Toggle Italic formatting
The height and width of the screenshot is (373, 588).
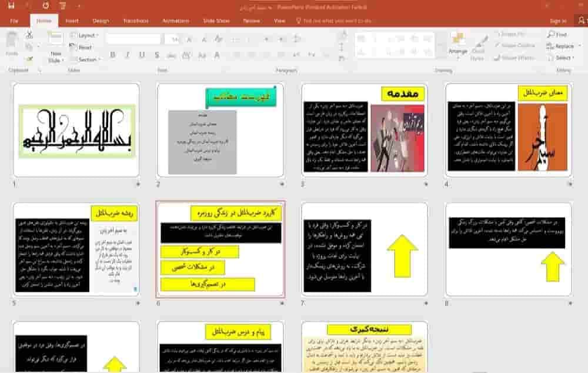click(x=128, y=55)
